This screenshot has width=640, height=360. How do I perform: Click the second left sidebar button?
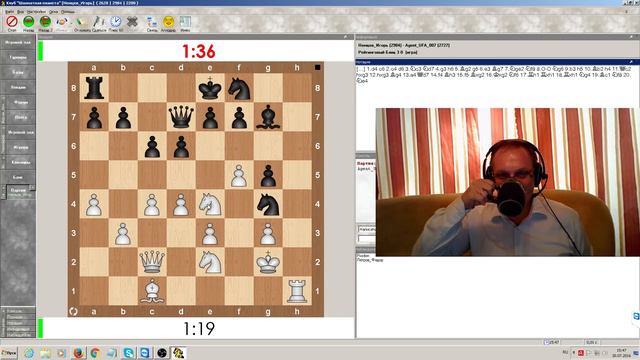18,58
